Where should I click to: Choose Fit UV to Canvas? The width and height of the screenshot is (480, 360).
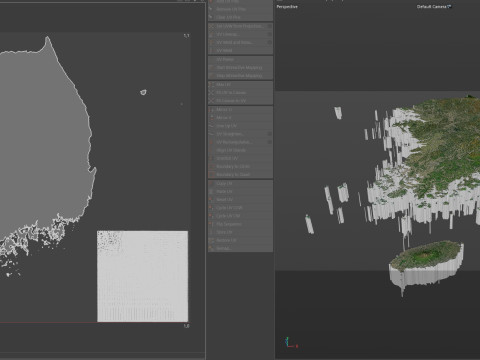[240, 93]
